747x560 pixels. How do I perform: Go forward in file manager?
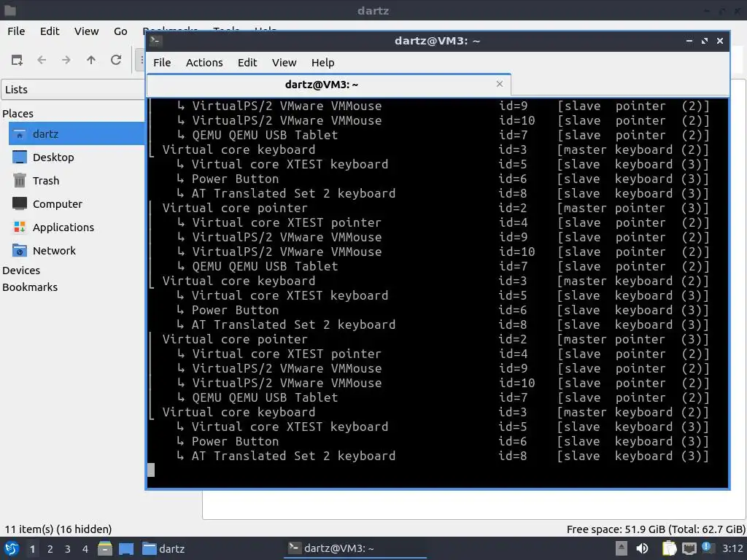pos(66,60)
